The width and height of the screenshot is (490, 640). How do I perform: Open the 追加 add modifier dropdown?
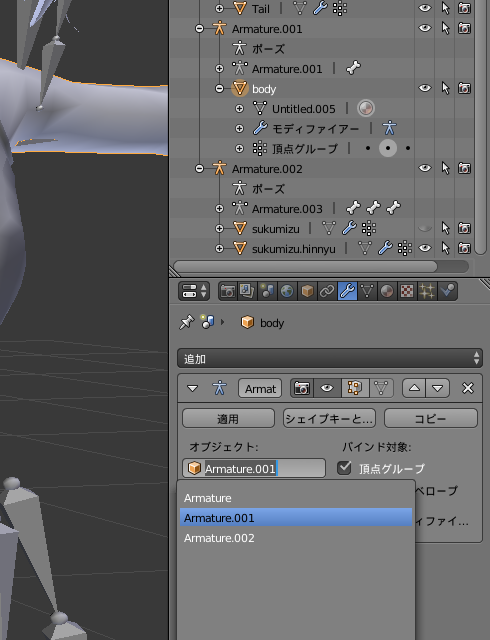330,359
